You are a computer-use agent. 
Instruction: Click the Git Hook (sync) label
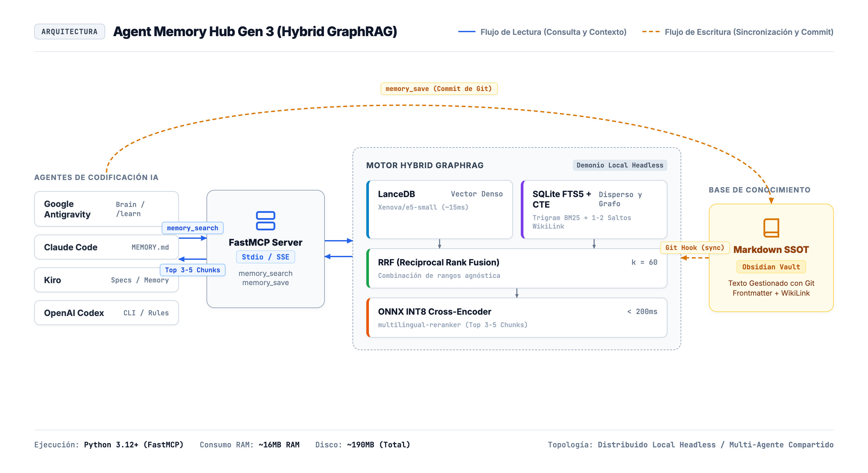point(694,248)
